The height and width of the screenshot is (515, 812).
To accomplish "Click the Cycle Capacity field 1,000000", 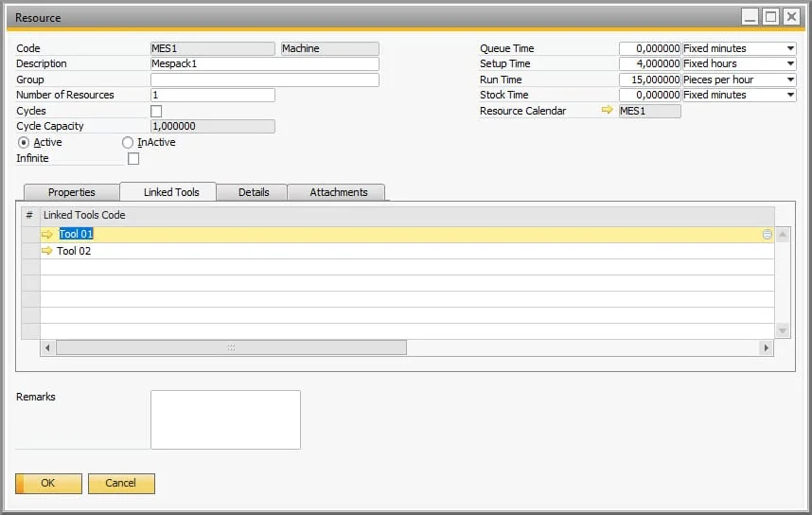I will (x=213, y=126).
